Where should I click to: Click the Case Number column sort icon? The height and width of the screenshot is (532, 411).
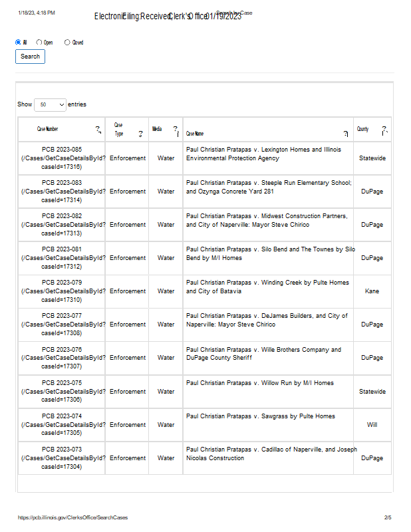click(98, 130)
